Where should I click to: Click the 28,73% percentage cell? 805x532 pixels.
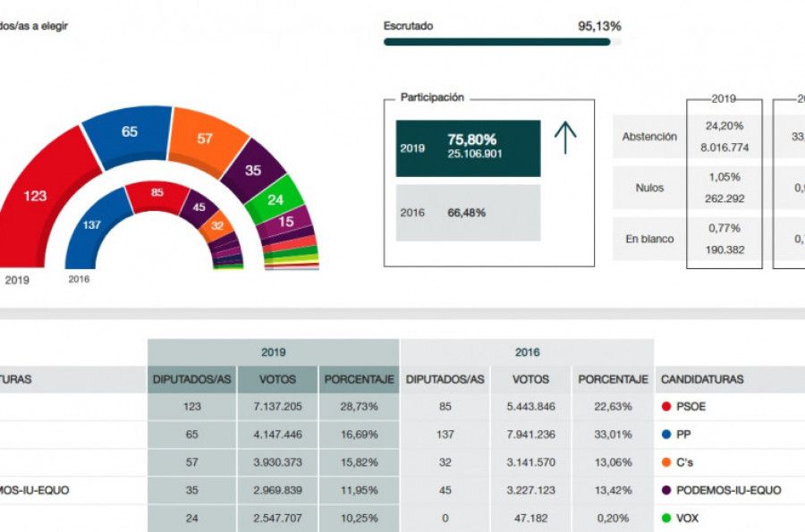359,407
